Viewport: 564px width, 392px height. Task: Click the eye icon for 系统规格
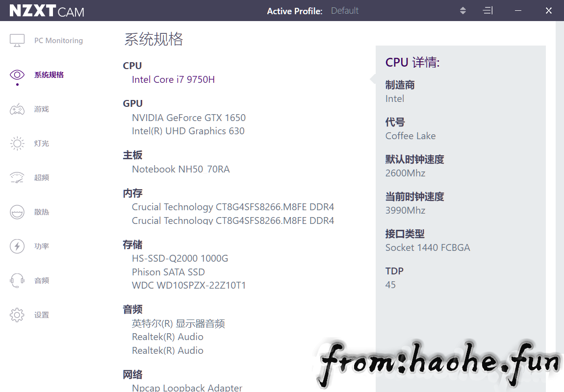(x=17, y=75)
